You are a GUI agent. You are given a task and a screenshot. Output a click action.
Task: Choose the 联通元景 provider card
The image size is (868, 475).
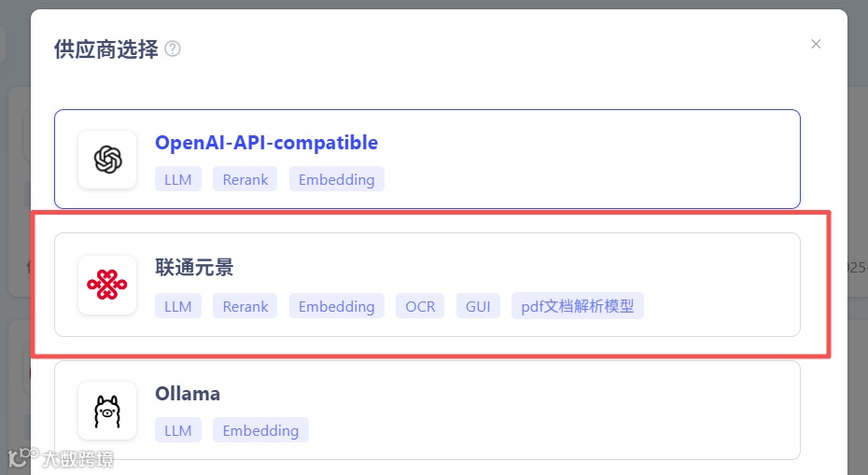(x=427, y=285)
